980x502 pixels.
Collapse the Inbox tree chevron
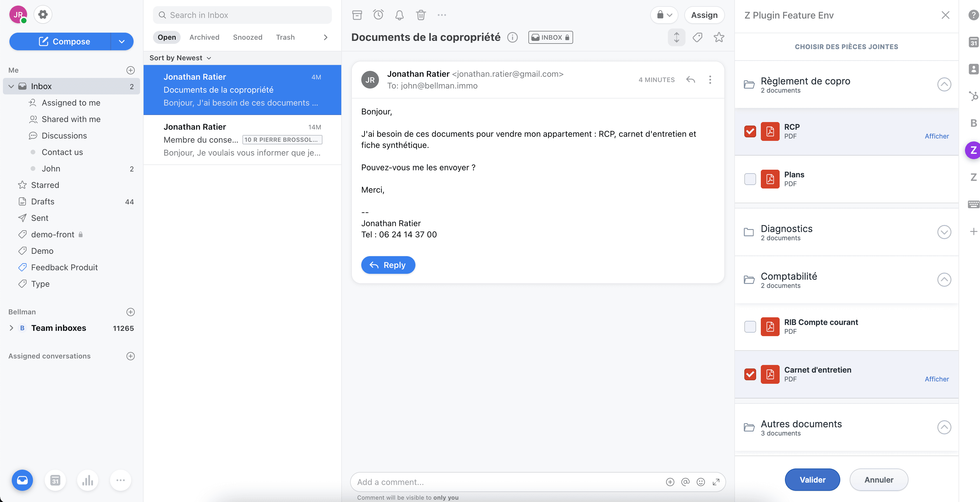coord(11,86)
